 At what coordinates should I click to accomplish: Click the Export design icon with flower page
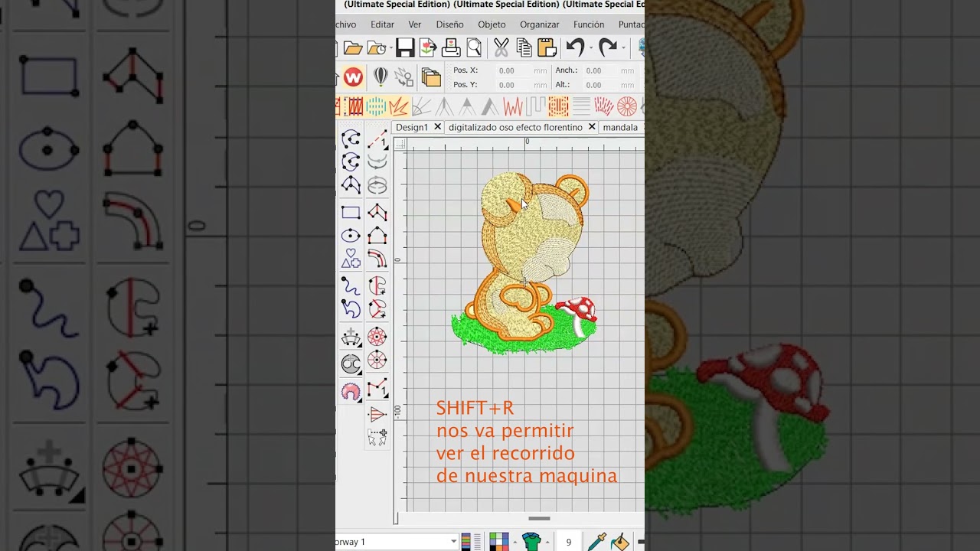pyautogui.click(x=428, y=48)
